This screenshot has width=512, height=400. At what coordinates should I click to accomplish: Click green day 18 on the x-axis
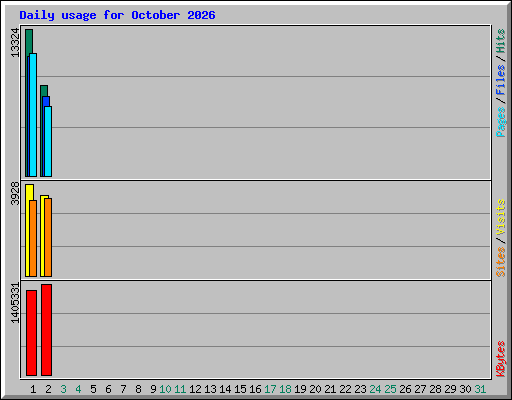pos(285,389)
